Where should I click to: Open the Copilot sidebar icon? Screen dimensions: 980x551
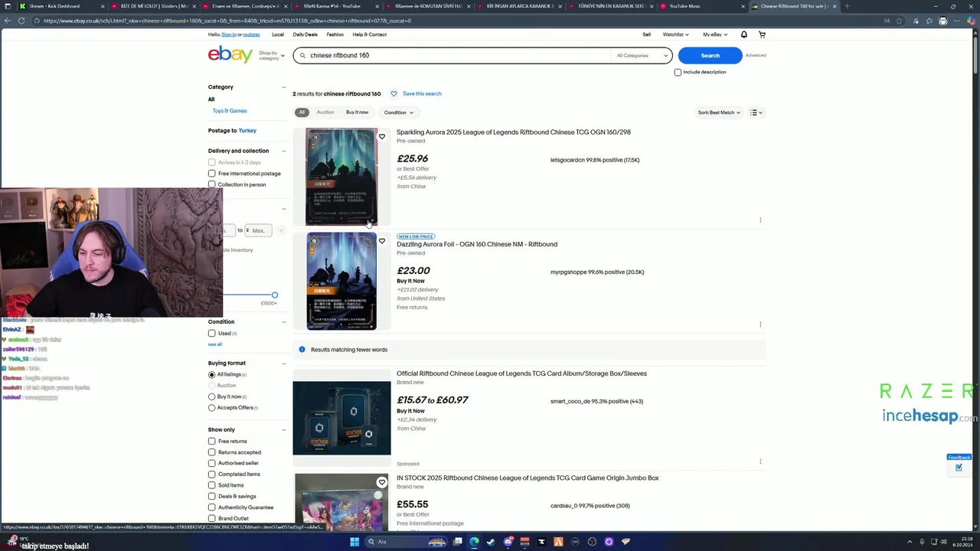[969, 21]
